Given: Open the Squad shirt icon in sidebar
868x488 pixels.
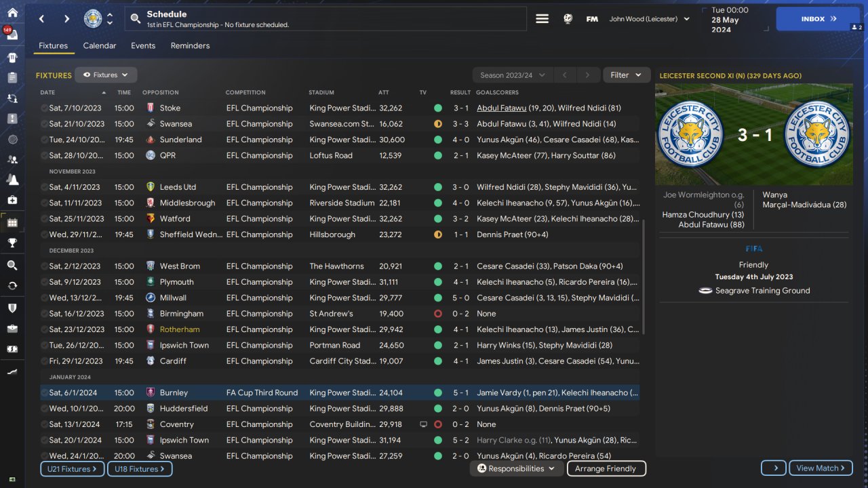Looking at the screenshot, I should point(12,58).
